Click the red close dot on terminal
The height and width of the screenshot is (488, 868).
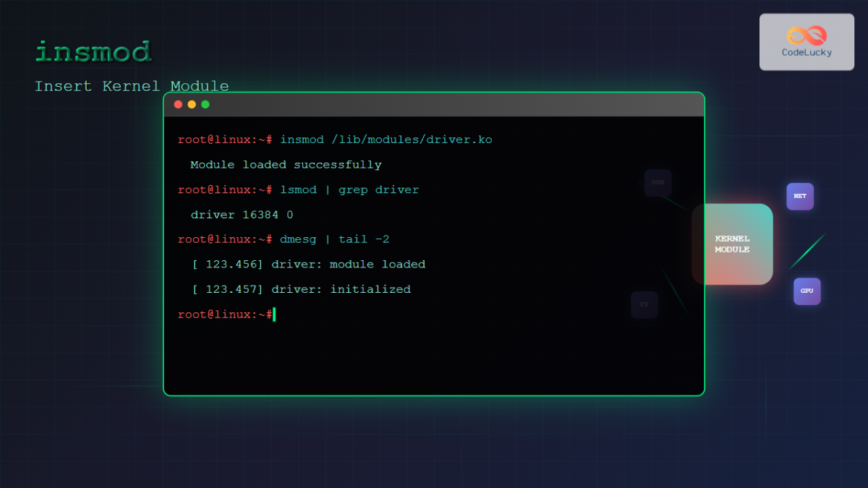pyautogui.click(x=179, y=105)
